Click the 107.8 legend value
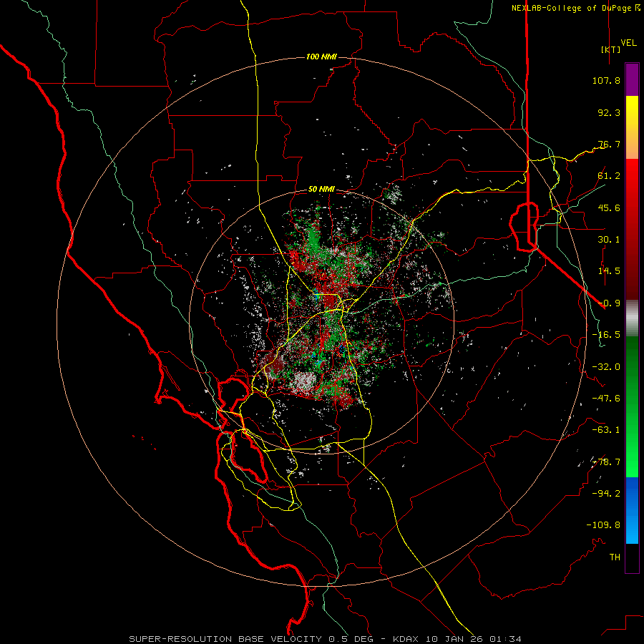 click(x=606, y=80)
